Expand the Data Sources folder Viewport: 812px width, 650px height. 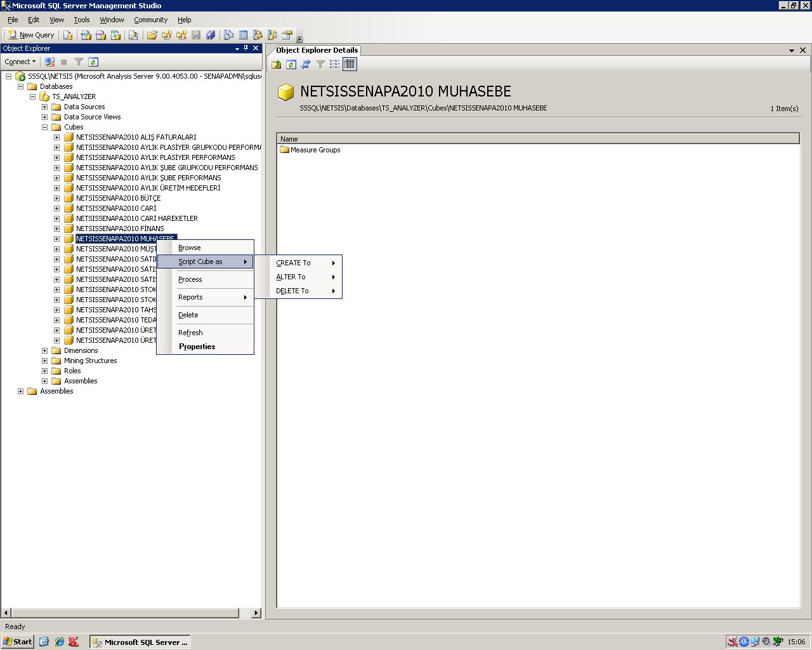coord(44,107)
